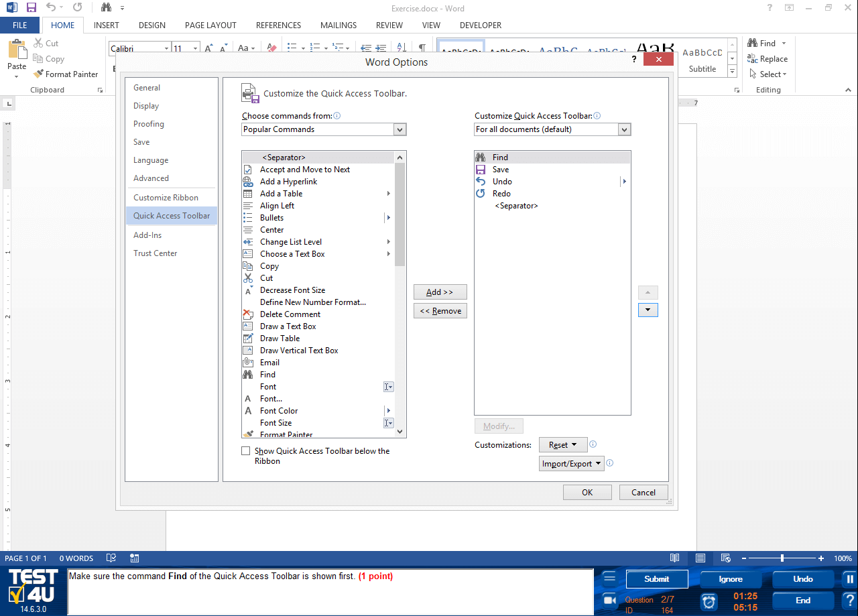Image resolution: width=858 pixels, height=616 pixels.
Task: Select the Email command in the list
Action: coord(318,363)
